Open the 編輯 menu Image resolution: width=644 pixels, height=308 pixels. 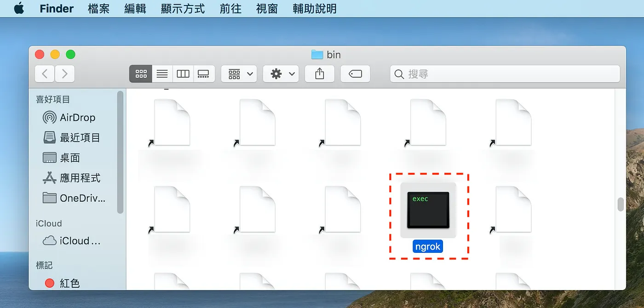click(135, 9)
